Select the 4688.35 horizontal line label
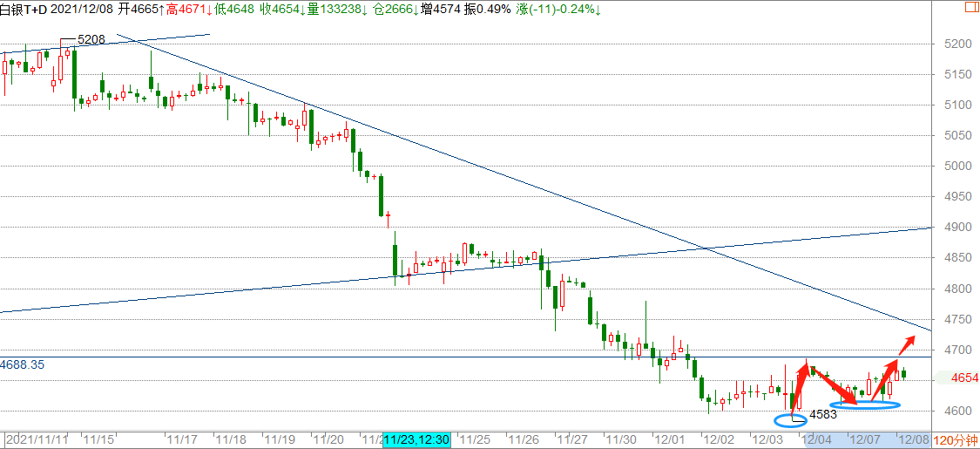Image resolution: width=980 pixels, height=449 pixels. (23, 364)
